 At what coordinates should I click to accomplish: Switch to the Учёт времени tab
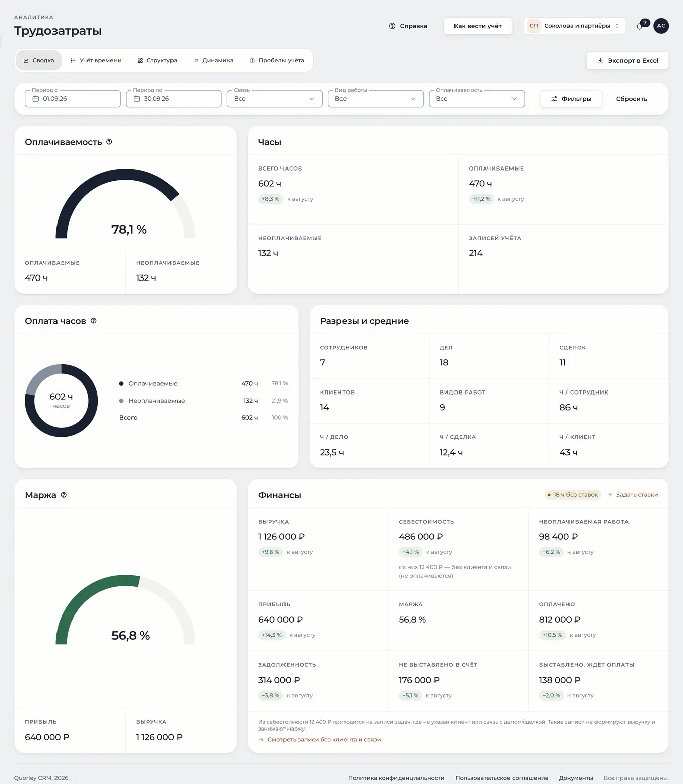96,60
